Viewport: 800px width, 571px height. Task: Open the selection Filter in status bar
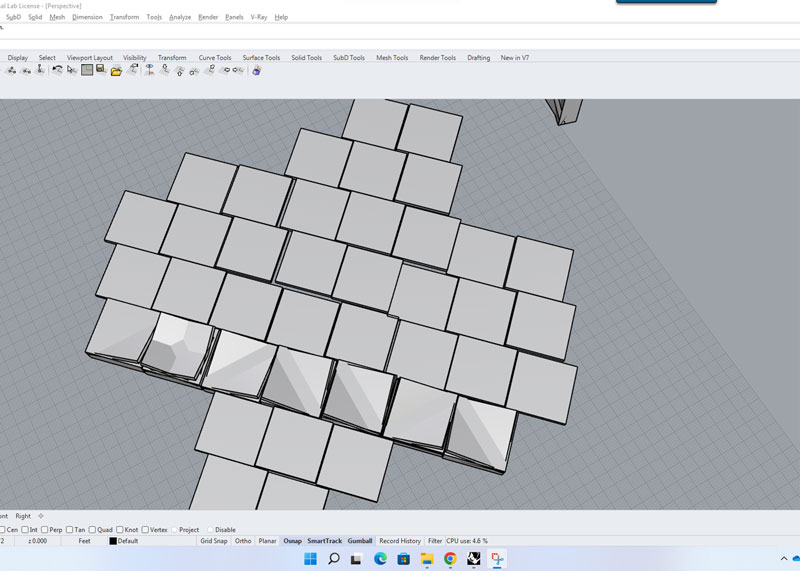click(x=435, y=541)
